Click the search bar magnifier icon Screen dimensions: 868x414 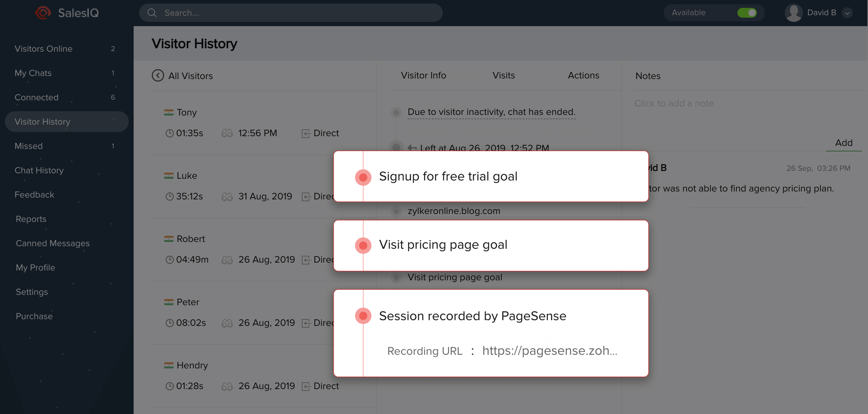coord(152,12)
